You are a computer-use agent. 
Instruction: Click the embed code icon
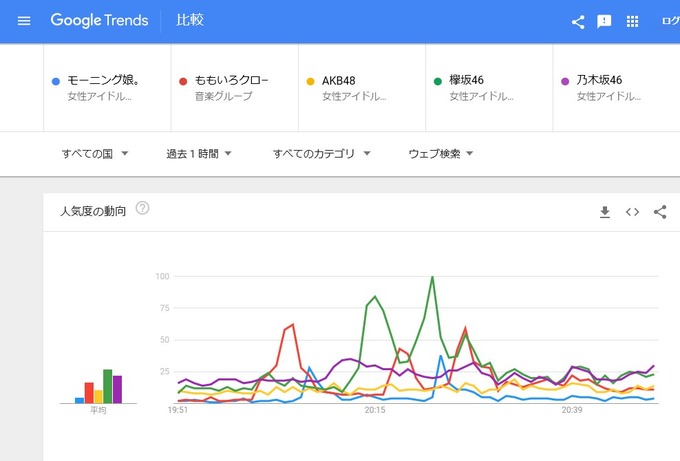click(x=632, y=212)
